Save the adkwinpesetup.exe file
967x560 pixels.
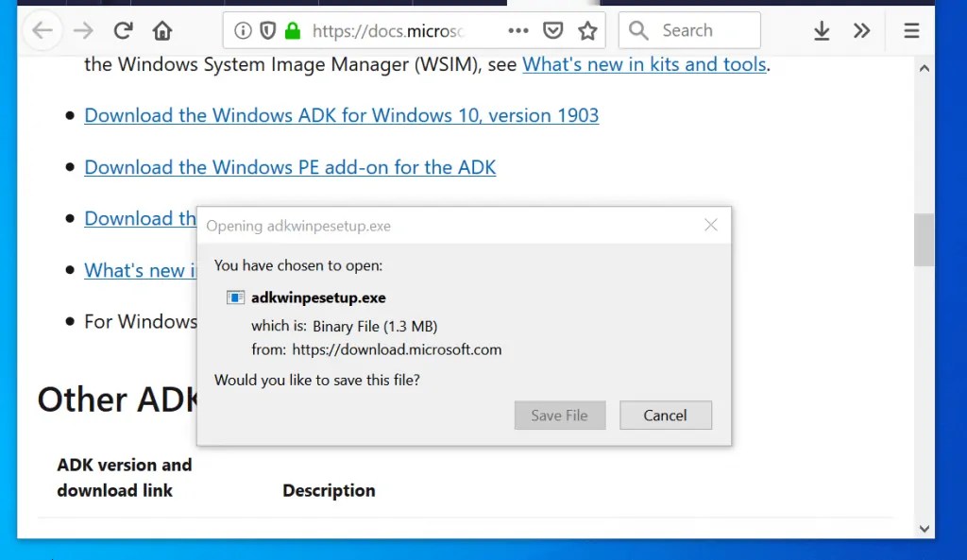559,415
